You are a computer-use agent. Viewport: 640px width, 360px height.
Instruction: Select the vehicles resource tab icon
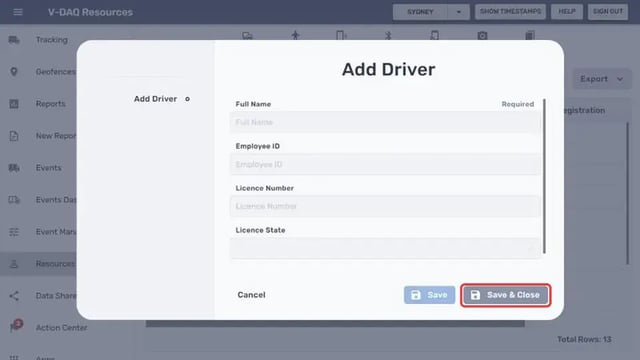pos(247,36)
